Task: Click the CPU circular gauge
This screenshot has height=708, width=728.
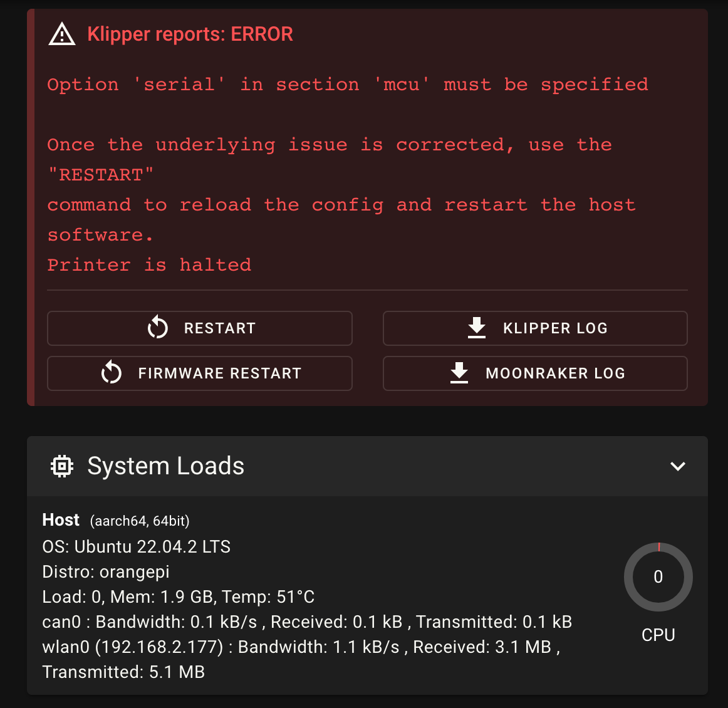Action: click(658, 576)
